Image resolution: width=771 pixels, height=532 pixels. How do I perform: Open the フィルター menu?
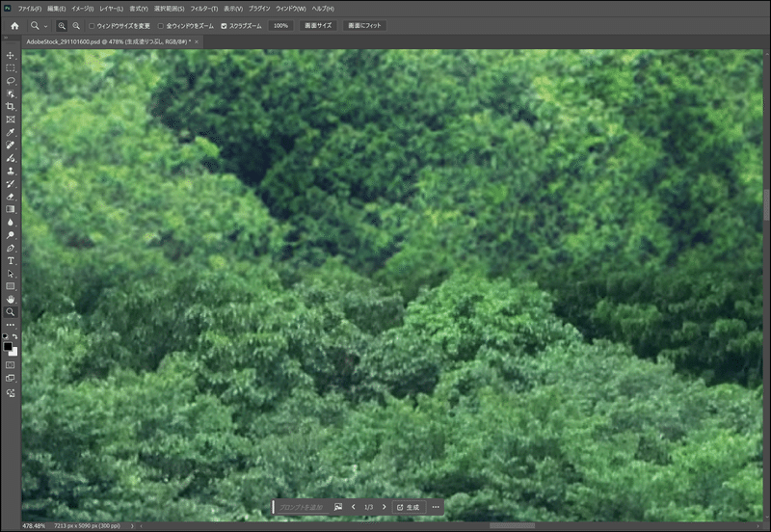(x=204, y=9)
